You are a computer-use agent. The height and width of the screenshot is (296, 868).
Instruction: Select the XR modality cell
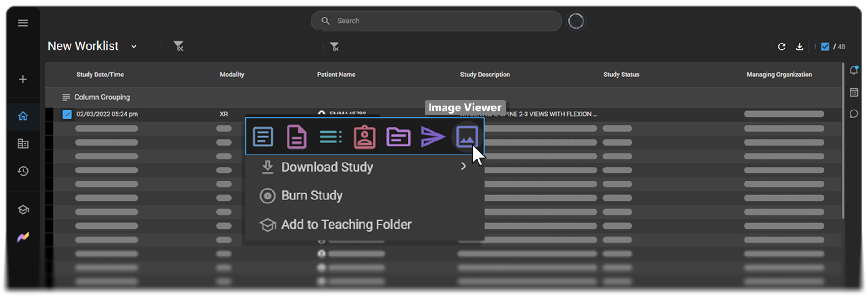click(224, 115)
